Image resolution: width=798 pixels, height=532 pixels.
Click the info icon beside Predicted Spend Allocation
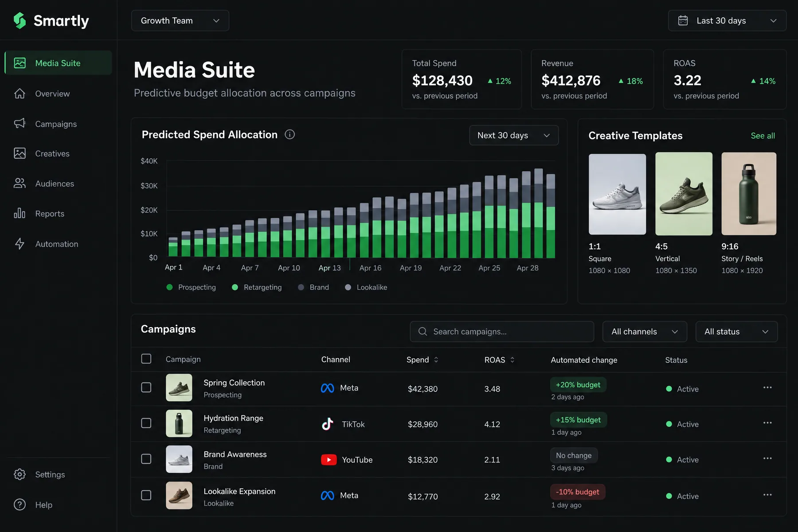pyautogui.click(x=289, y=134)
